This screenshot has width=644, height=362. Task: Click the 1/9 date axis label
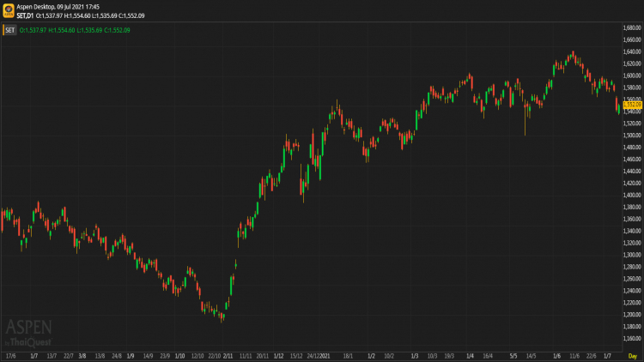click(x=131, y=356)
